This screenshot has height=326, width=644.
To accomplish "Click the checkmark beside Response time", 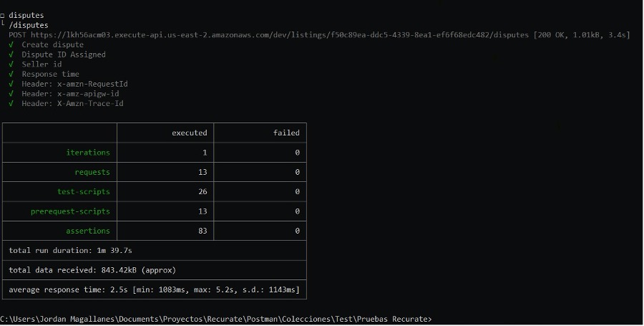I will [11, 74].
